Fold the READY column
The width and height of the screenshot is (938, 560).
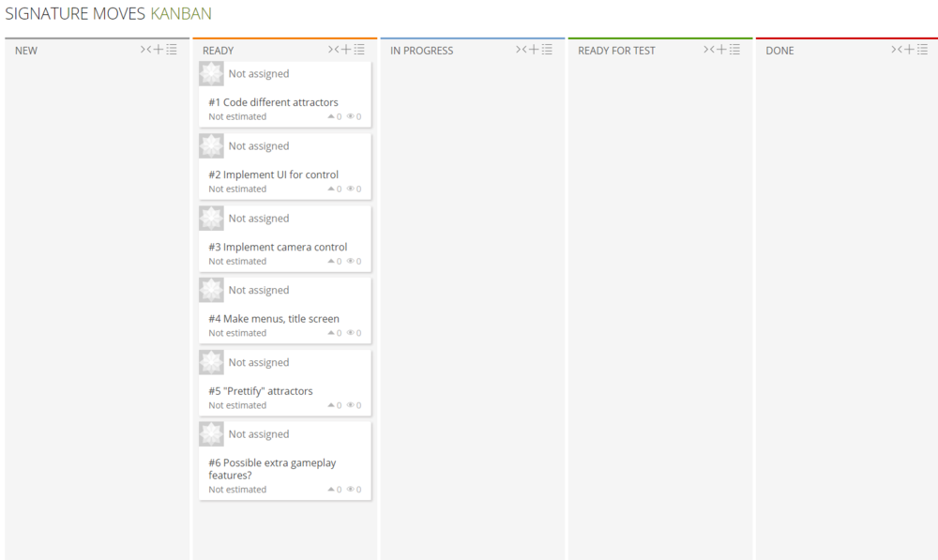click(333, 50)
